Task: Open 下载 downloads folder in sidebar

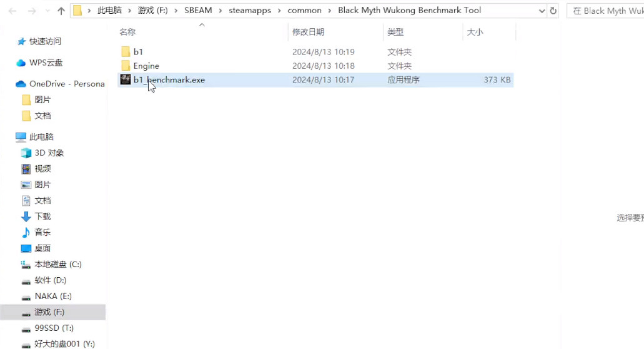Action: coord(42,216)
